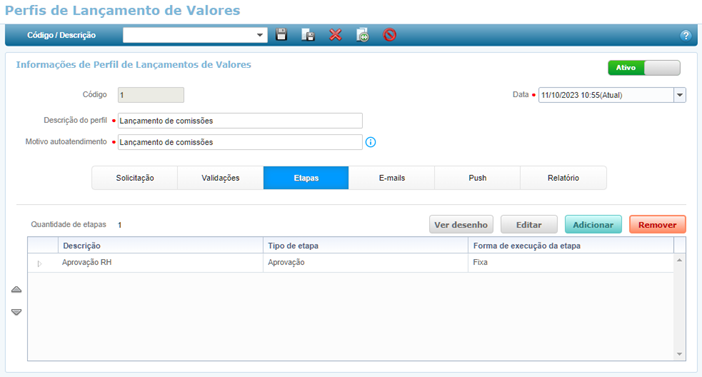Click the info icon beside Motivo autoatendimento

(371, 142)
